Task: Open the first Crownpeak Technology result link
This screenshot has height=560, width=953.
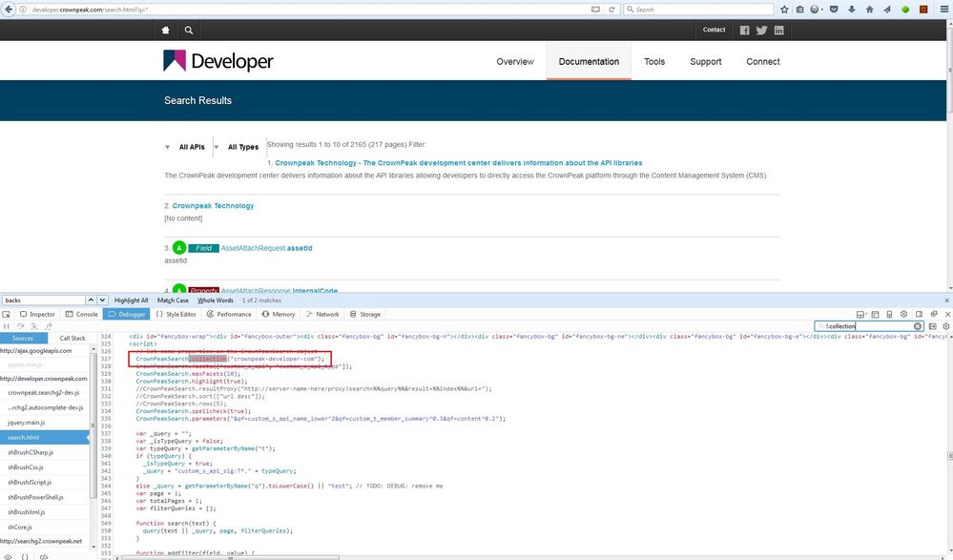Action: pos(458,163)
